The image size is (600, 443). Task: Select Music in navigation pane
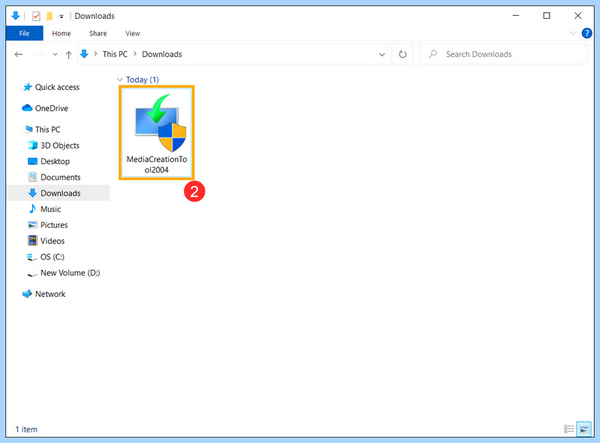click(x=51, y=209)
